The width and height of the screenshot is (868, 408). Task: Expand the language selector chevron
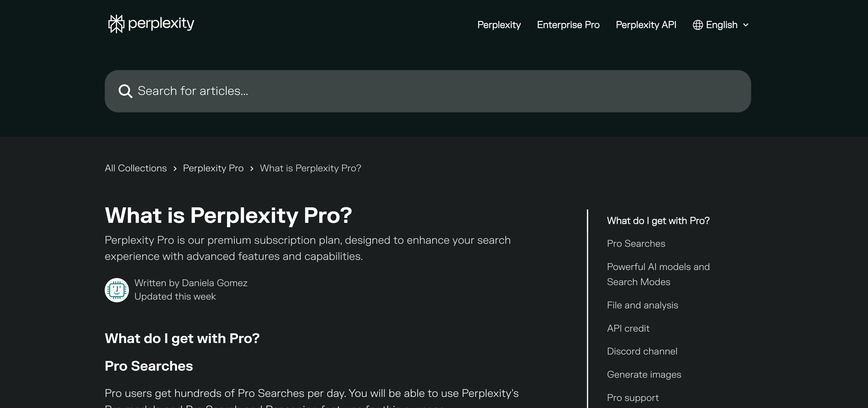745,25
